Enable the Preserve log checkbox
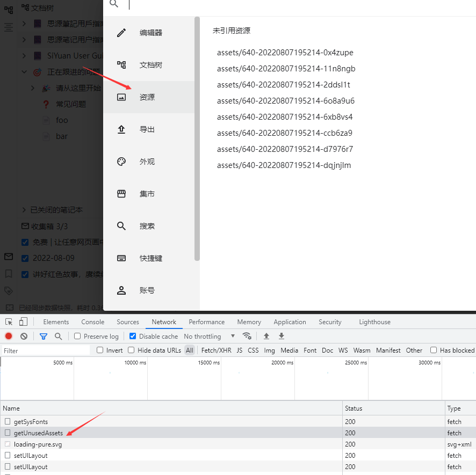This screenshot has width=476, height=475. click(x=77, y=336)
